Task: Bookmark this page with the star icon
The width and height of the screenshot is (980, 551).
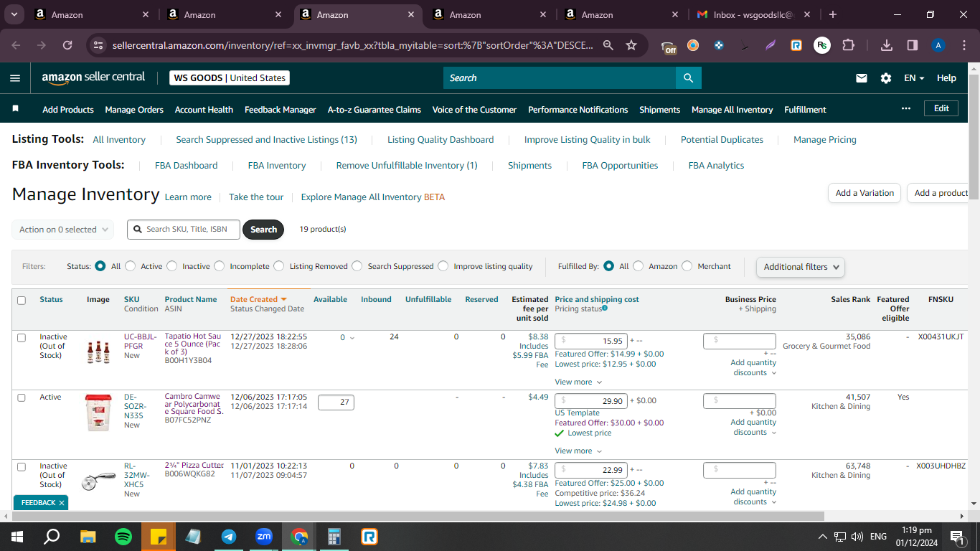Action: tap(631, 45)
